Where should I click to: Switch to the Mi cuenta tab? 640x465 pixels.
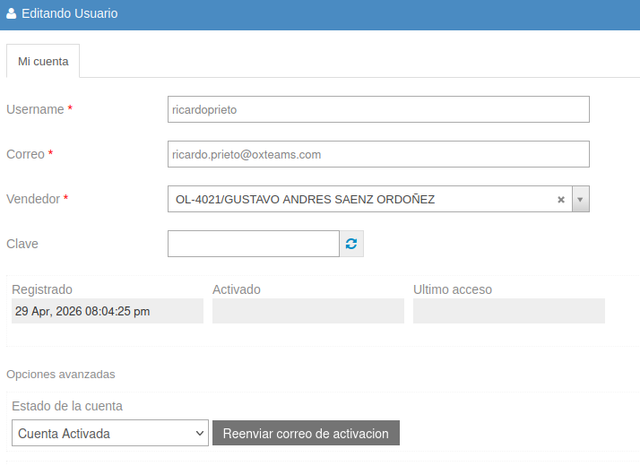[43, 61]
